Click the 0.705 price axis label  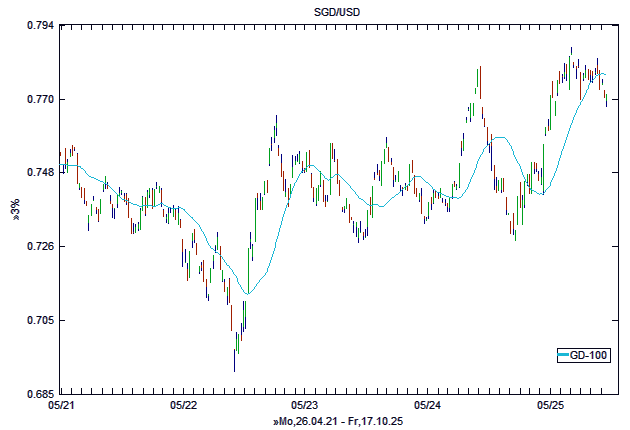(40, 320)
